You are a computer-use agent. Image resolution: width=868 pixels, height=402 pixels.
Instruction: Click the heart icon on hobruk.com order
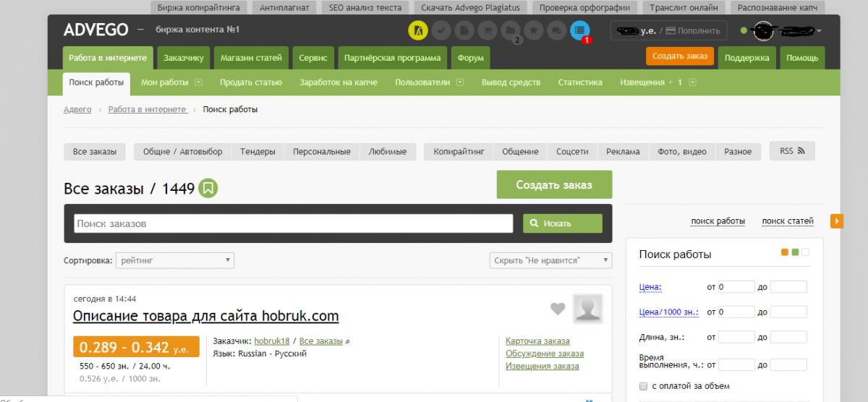point(558,309)
